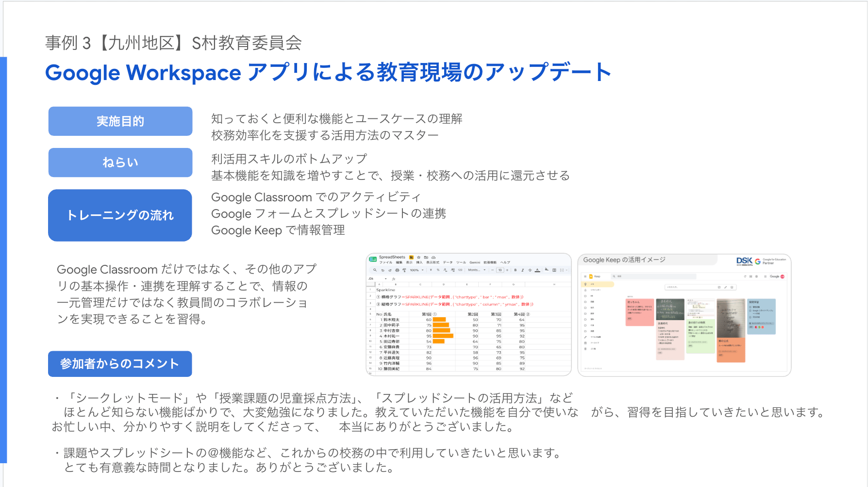
Task: Select the lightbulb Notes item in Keep sidebar
Action: pyautogui.click(x=598, y=284)
